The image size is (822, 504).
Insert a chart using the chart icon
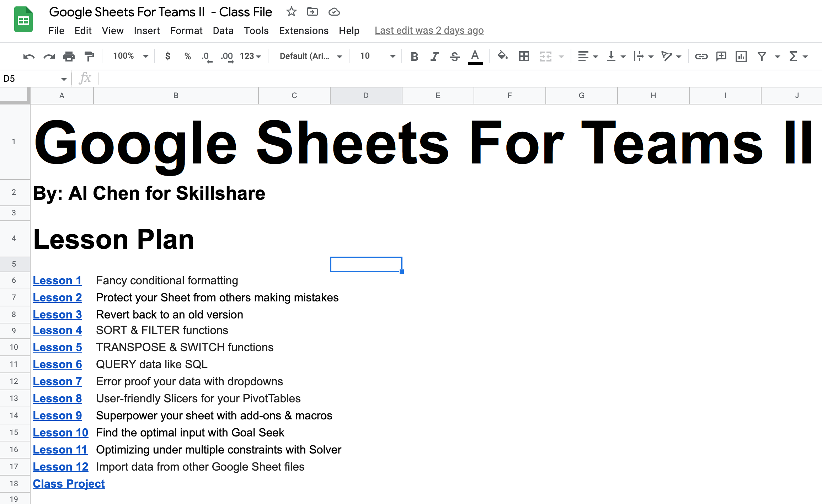pos(741,56)
